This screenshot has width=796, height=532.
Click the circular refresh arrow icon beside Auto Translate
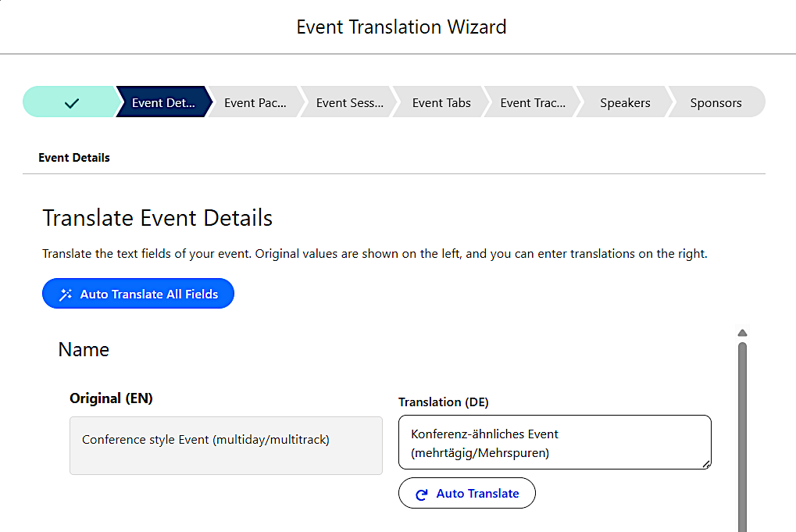tap(422, 494)
